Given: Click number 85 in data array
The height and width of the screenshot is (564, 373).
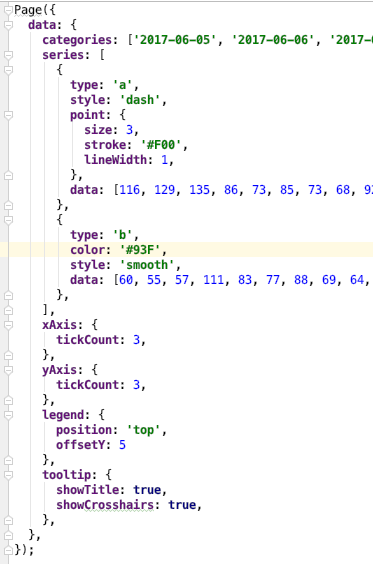Looking at the screenshot, I should tap(287, 190).
